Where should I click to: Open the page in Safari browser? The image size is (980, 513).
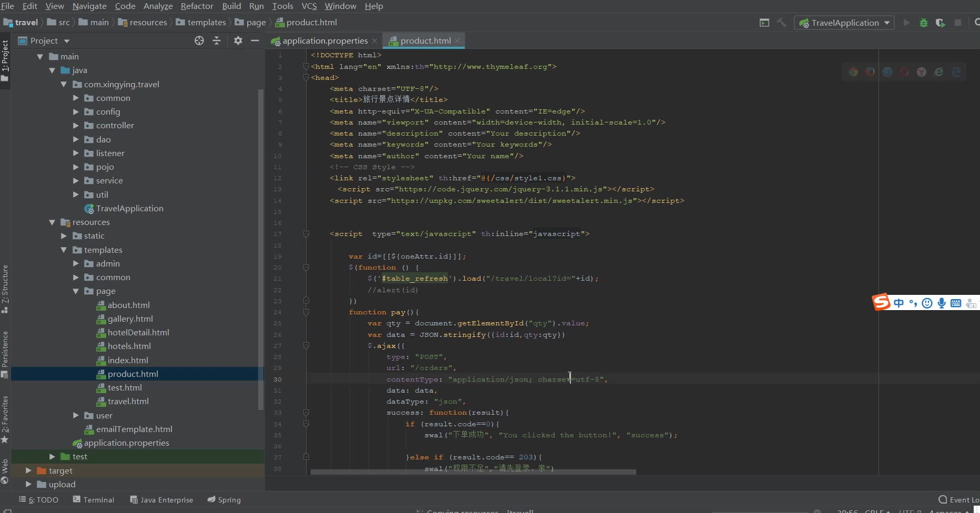point(887,72)
